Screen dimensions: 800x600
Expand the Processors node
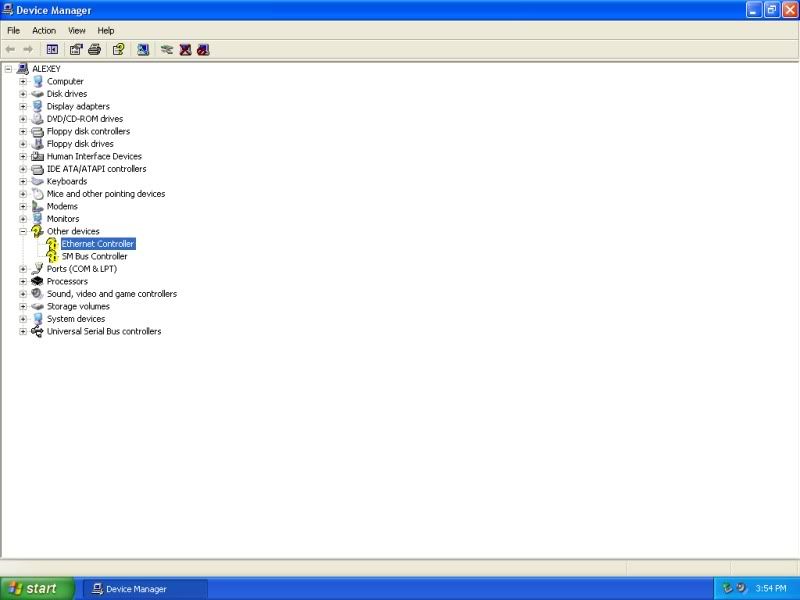click(x=23, y=281)
